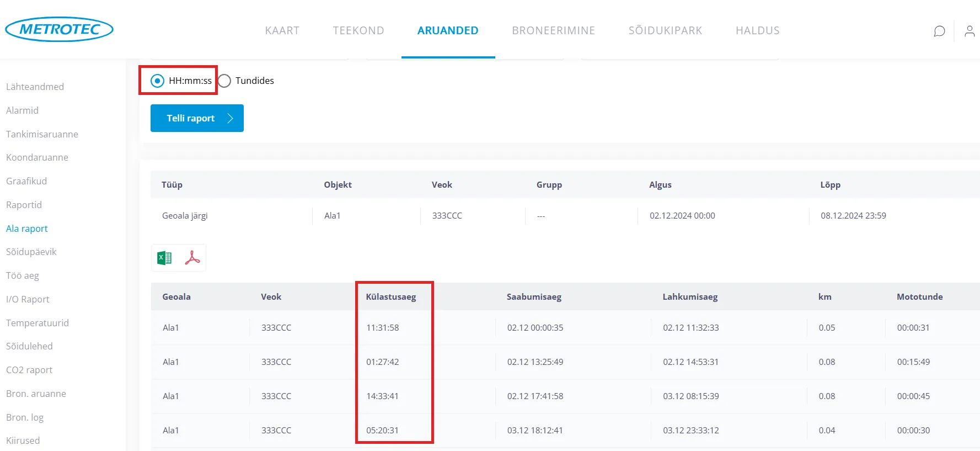980x451 pixels.
Task: Export report as PDF document
Action: pyautogui.click(x=192, y=258)
